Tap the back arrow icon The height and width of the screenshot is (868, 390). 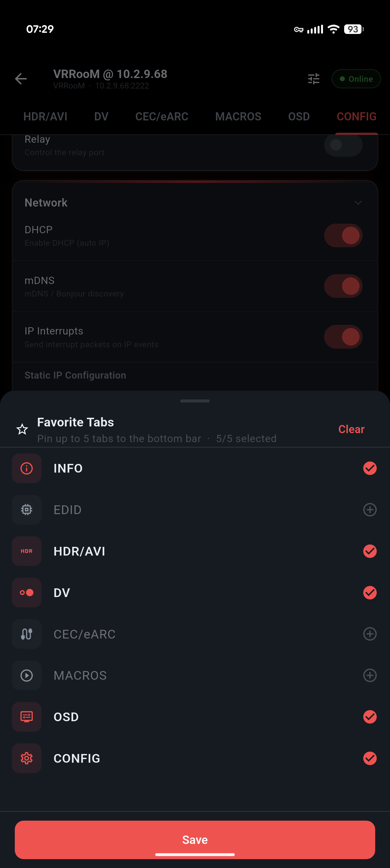21,79
